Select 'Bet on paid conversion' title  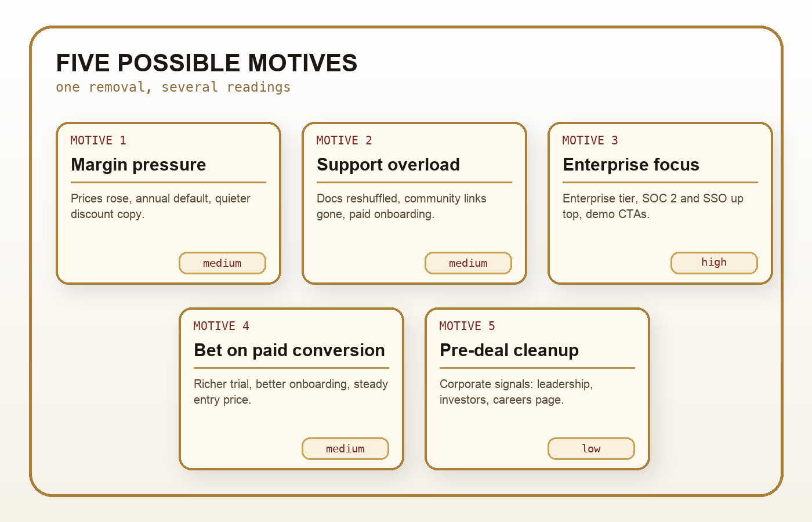[289, 350]
